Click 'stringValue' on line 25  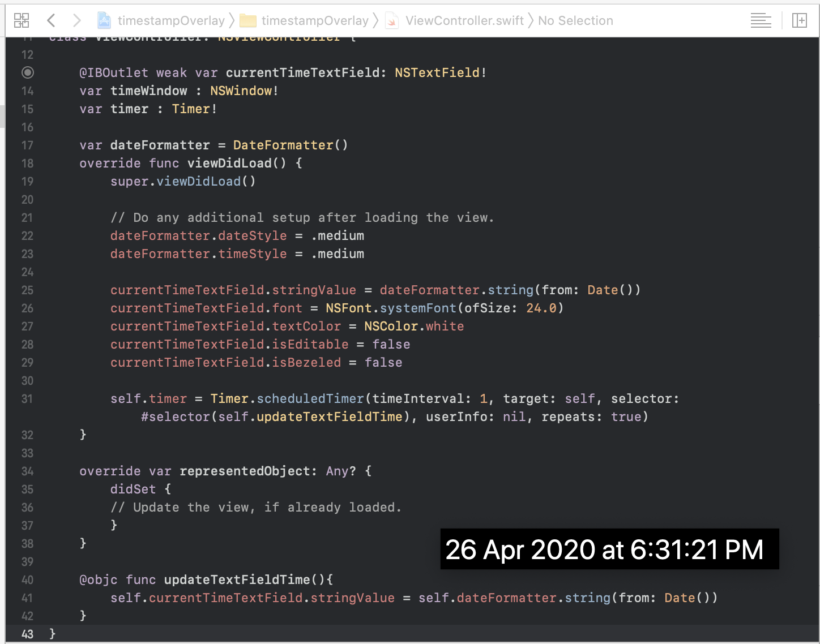click(x=314, y=290)
